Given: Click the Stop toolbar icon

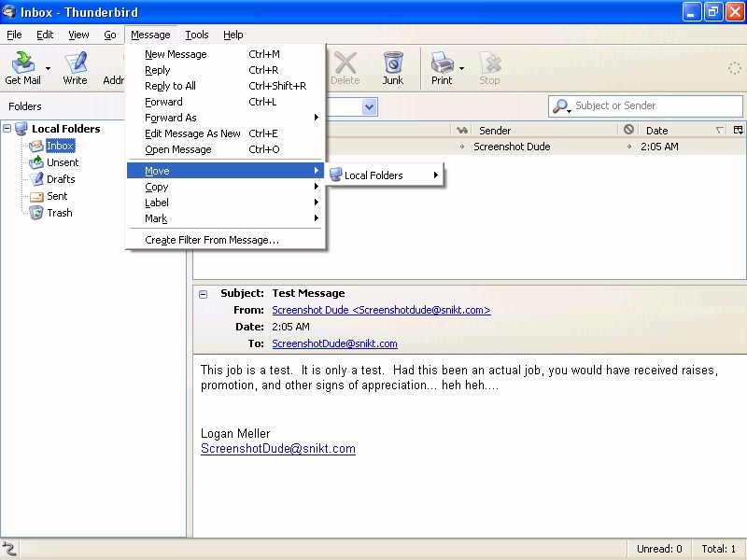Looking at the screenshot, I should coord(489,67).
